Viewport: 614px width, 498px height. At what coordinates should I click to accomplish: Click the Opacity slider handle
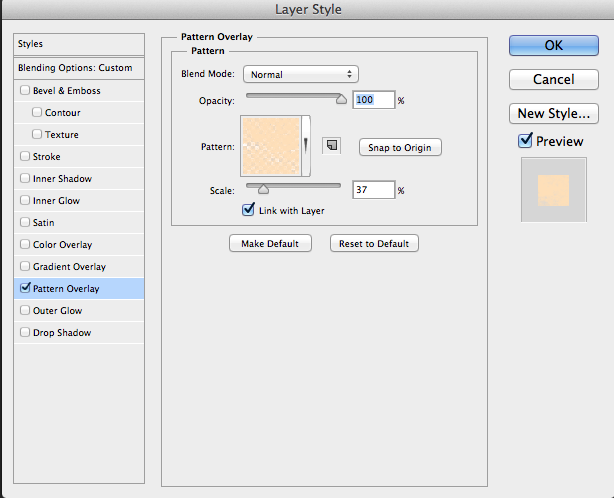coord(341,99)
